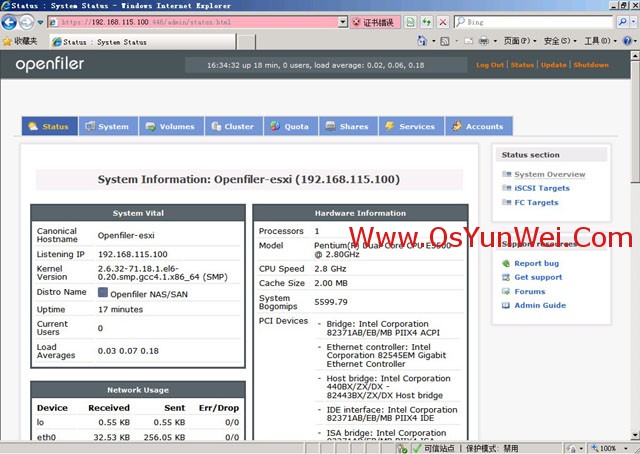Open the search provider dropdown arrow
The height and width of the screenshot is (454, 640).
634,22
